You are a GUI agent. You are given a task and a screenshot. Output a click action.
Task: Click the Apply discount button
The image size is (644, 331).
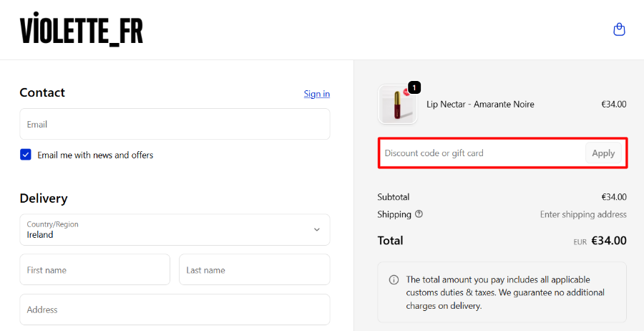603,153
